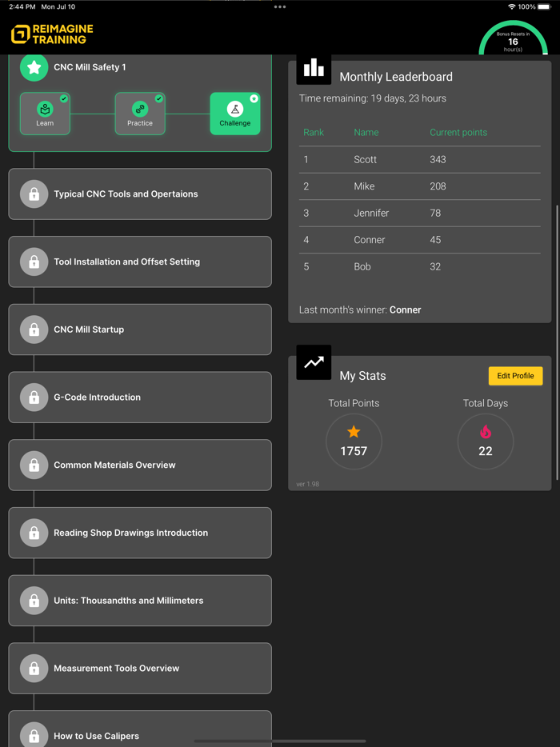Click last month's winner Conner name
560x747 pixels.
click(x=405, y=310)
